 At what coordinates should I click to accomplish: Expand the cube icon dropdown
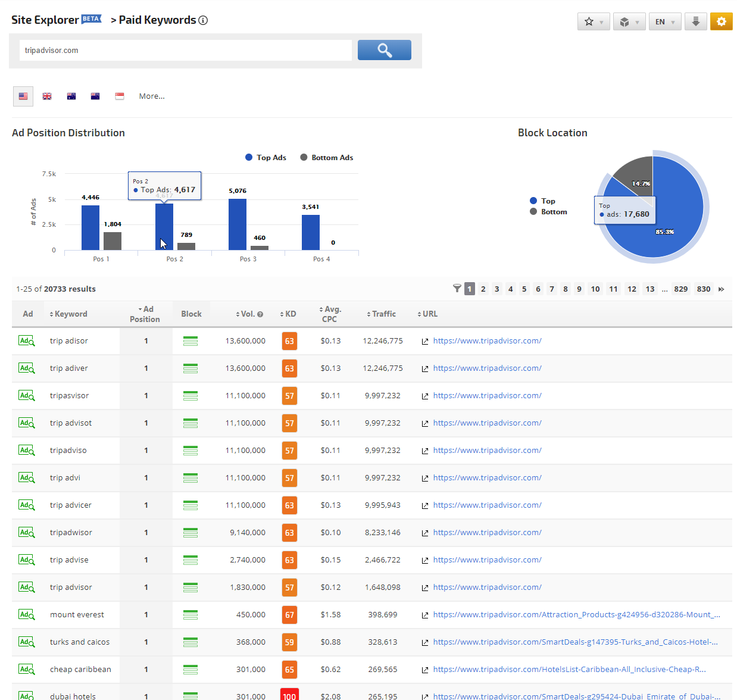[x=629, y=21]
